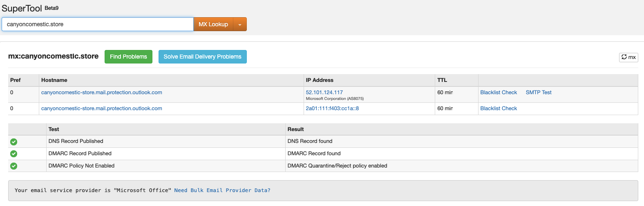Open IP address 52.101.124.117 link
The height and width of the screenshot is (206, 644).
(324, 93)
